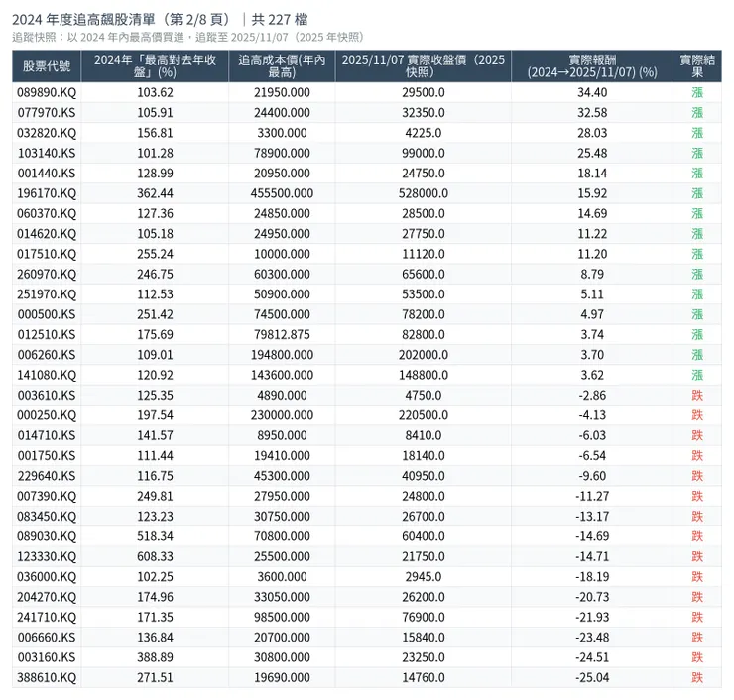734x700 pixels.
Task: Select stock code 006260.KS
Action: pyautogui.click(x=47, y=355)
